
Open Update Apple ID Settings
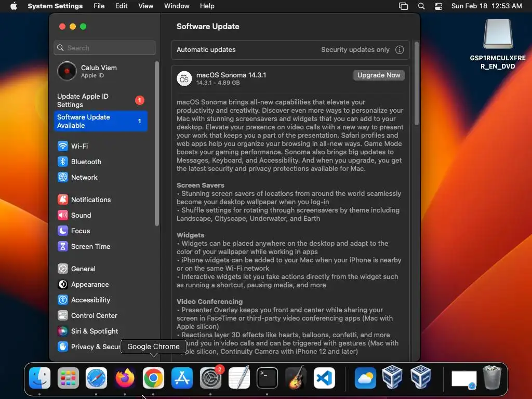coord(101,100)
